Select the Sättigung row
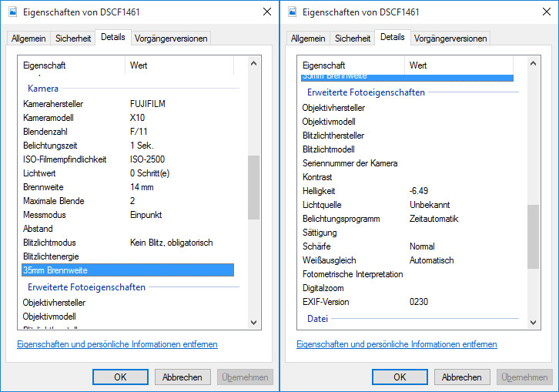The height and width of the screenshot is (392, 559). (407, 233)
